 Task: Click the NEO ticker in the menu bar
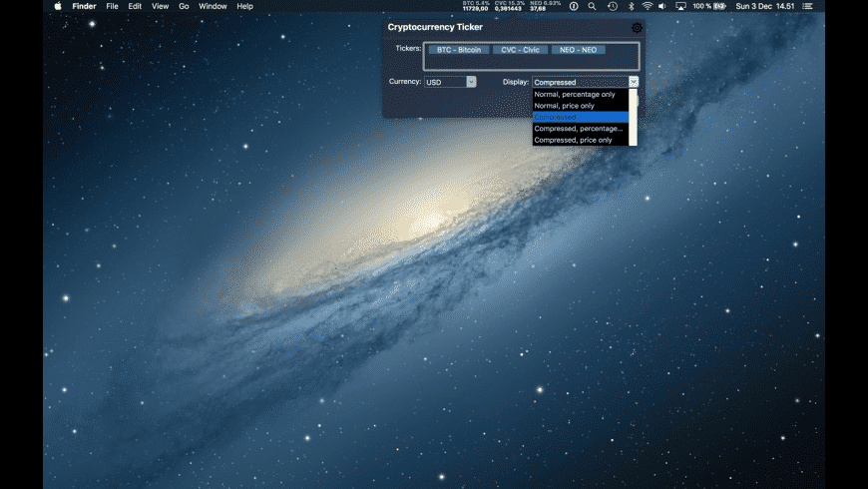545,6
